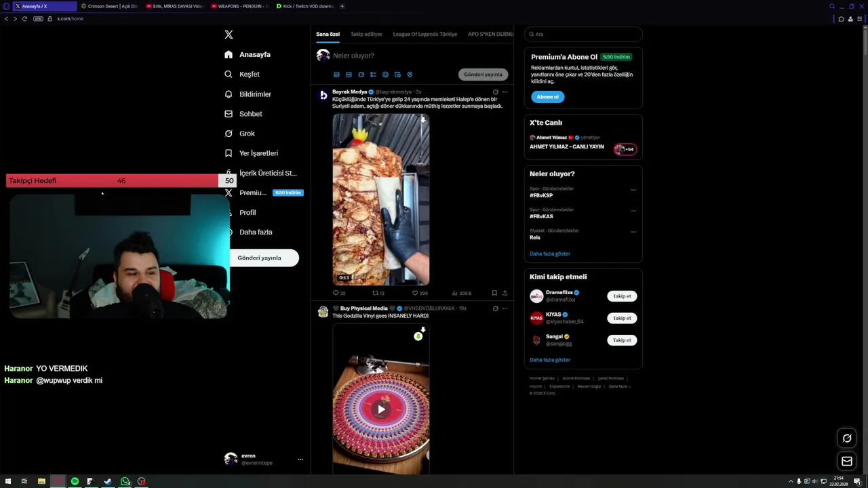
Task: Click the X logo in the sidebar
Action: pos(229,35)
